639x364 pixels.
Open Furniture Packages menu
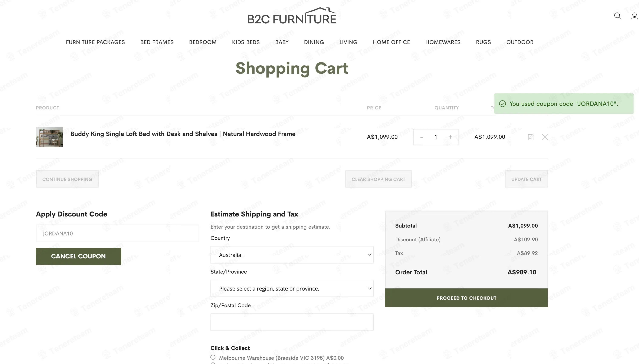click(x=95, y=42)
